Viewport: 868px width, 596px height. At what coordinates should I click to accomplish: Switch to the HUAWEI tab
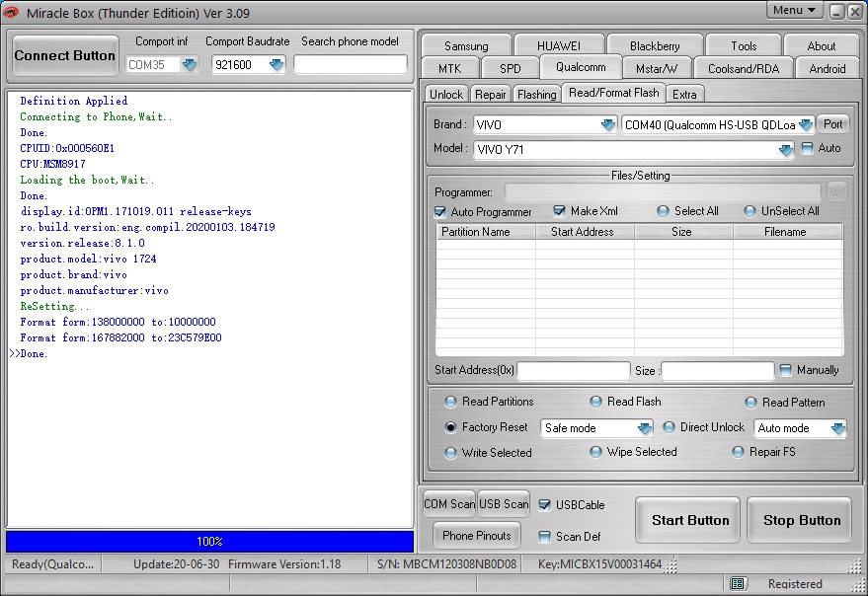point(559,45)
